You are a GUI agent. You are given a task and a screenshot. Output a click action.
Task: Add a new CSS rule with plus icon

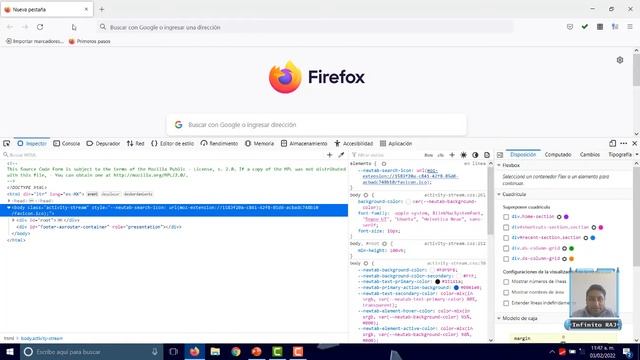point(452,155)
